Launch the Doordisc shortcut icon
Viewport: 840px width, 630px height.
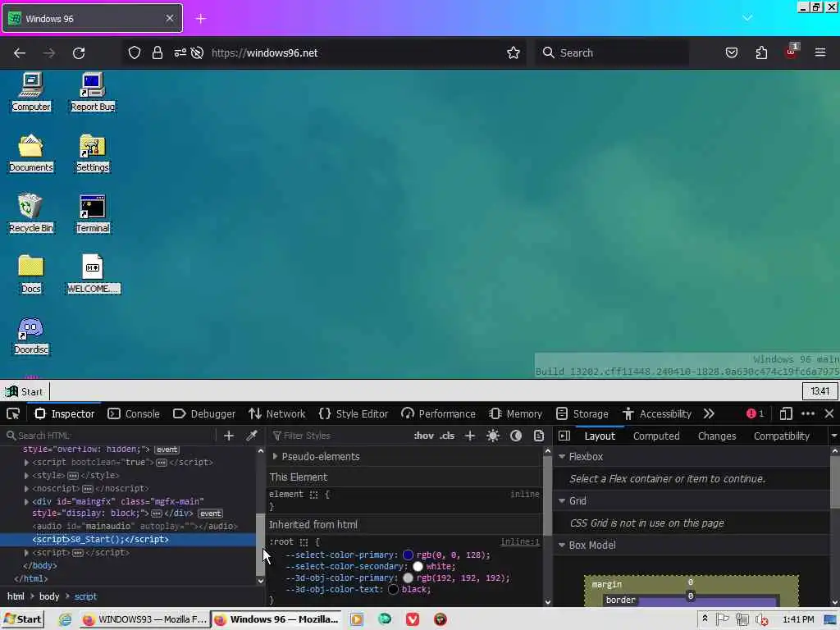(31, 335)
